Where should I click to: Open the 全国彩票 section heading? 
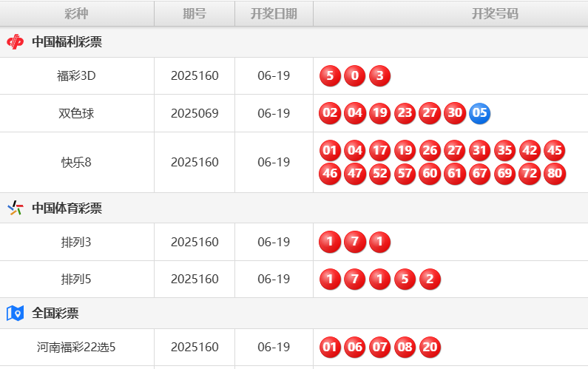(x=55, y=313)
